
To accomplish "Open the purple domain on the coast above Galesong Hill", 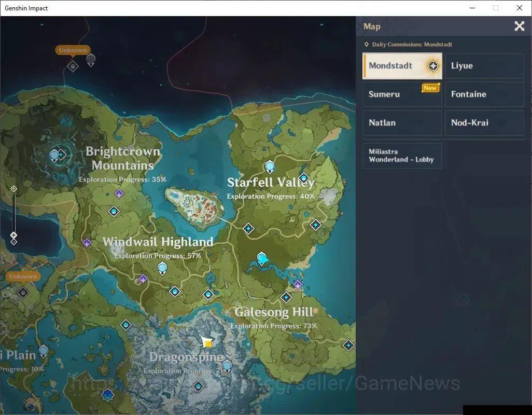I will click(x=298, y=284).
